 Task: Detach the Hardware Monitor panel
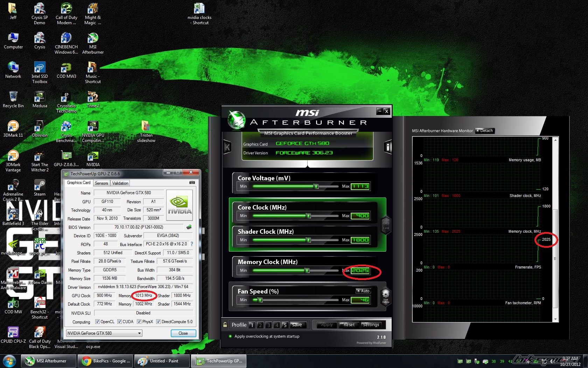click(484, 131)
